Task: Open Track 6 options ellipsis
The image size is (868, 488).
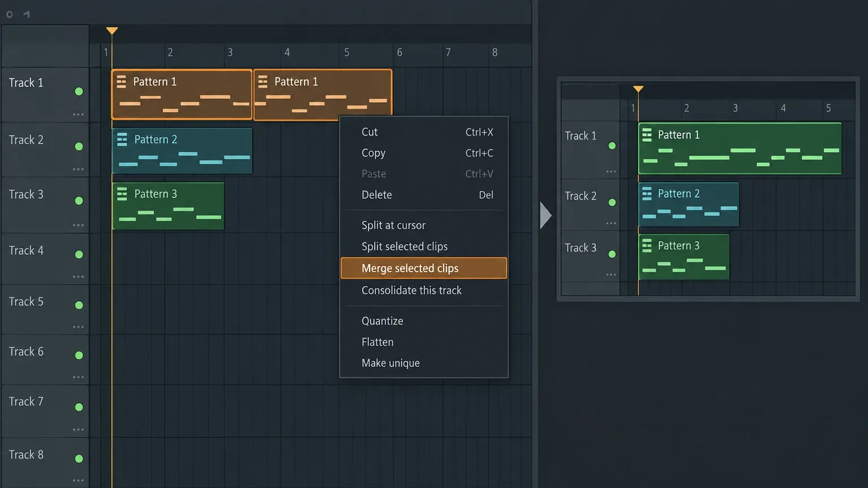Action: pos(78,377)
